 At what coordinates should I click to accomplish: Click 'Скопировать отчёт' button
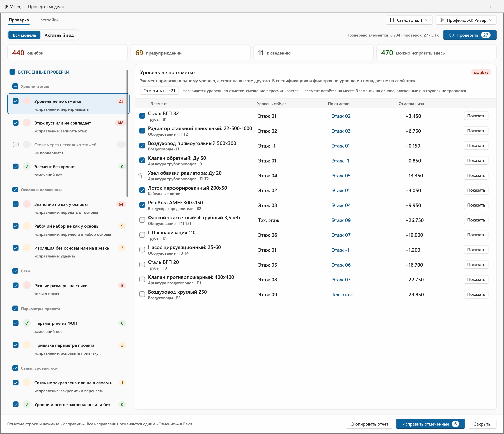click(369, 424)
